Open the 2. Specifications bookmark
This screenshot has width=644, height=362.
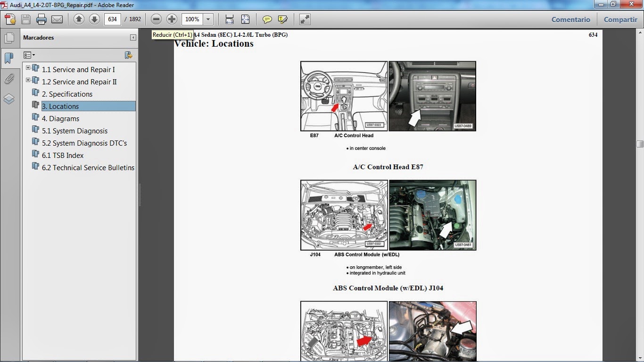click(67, 94)
